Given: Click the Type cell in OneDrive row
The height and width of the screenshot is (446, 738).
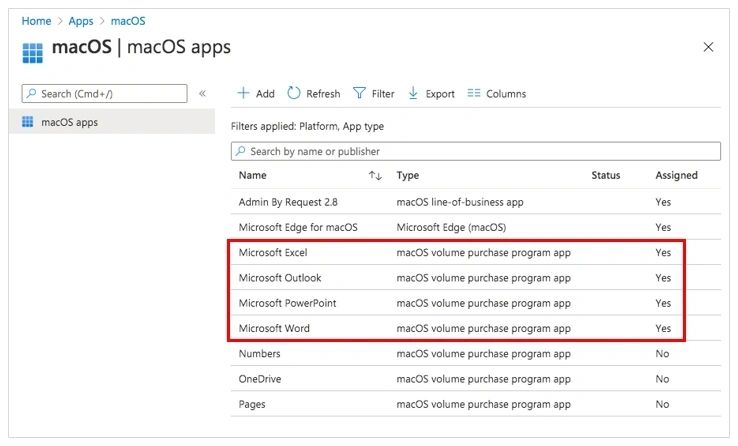Looking at the screenshot, I should pyautogui.click(x=483, y=379).
